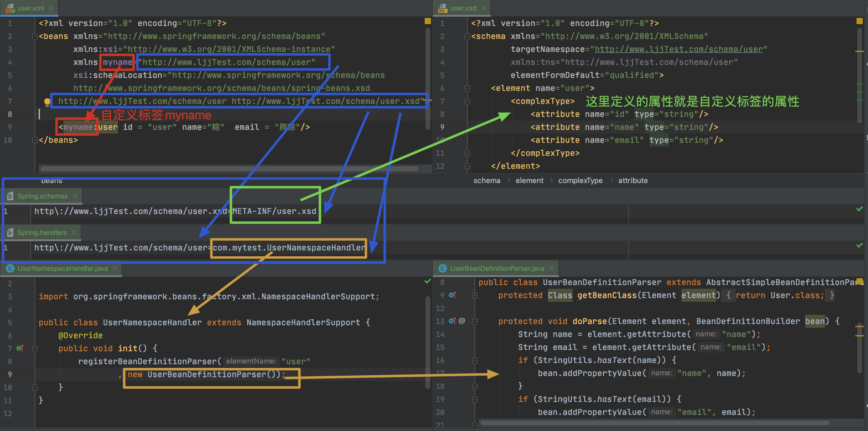868x431 pixels.
Task: Collapse the if hasText(name) block fold
Action: click(x=475, y=361)
